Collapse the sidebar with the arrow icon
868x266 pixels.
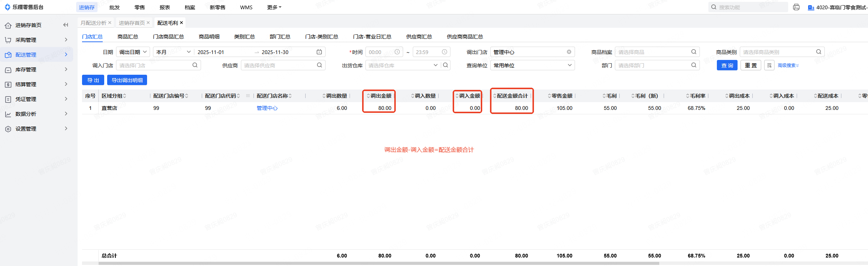pyautogui.click(x=66, y=25)
